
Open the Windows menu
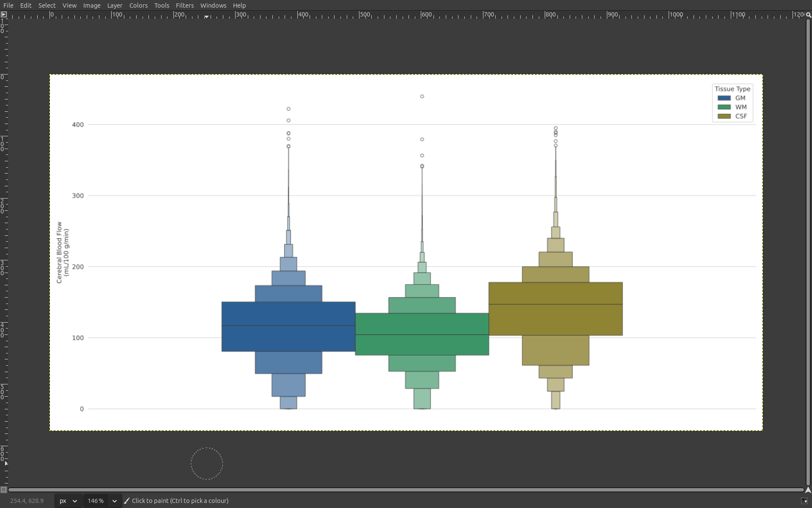pos(213,5)
